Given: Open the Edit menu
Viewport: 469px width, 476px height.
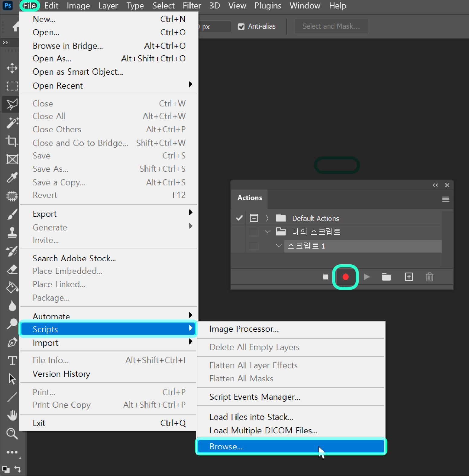Looking at the screenshot, I should click(51, 6).
